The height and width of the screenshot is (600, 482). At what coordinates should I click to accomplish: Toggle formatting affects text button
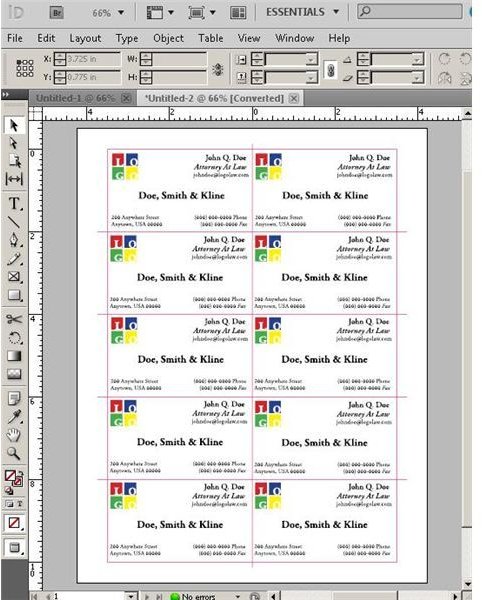point(20,504)
